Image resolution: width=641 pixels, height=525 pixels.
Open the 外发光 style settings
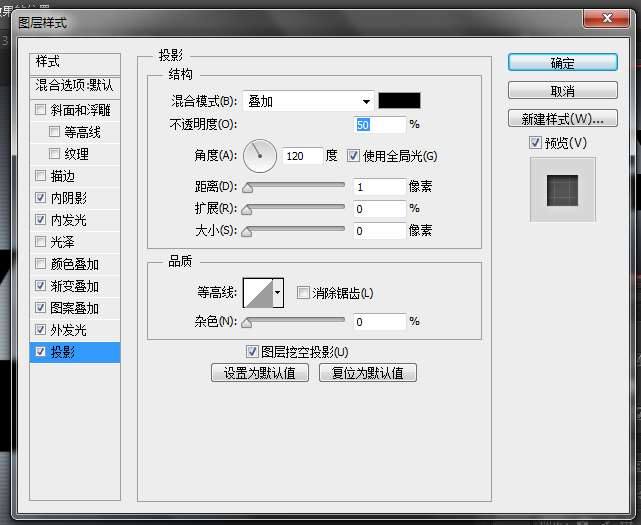(69, 330)
